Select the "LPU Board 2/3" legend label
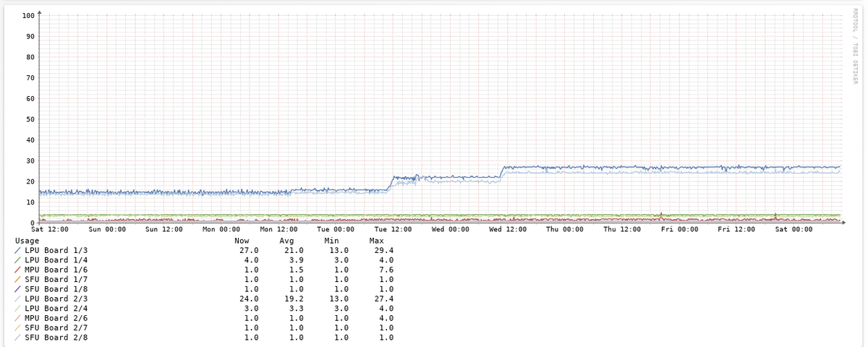868x347 pixels. pos(56,299)
